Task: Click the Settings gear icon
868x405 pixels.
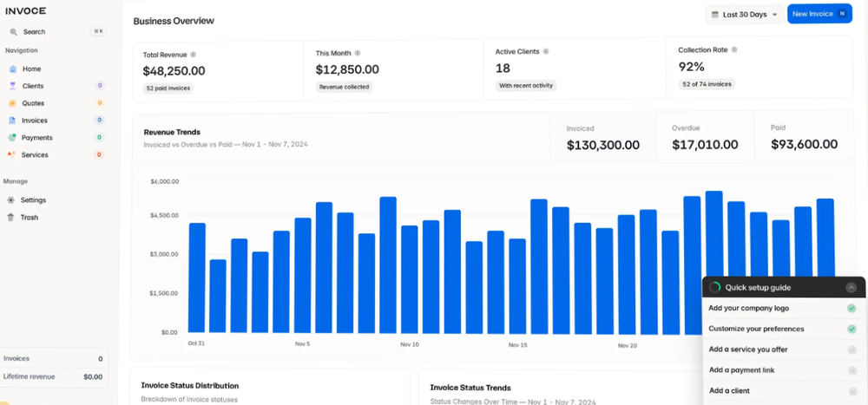Action: tap(11, 200)
